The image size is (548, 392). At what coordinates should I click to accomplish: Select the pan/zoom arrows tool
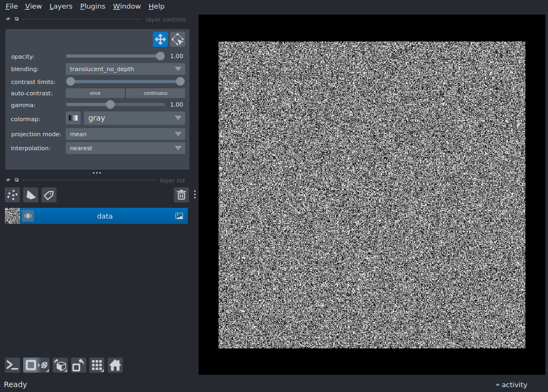pyautogui.click(x=160, y=39)
